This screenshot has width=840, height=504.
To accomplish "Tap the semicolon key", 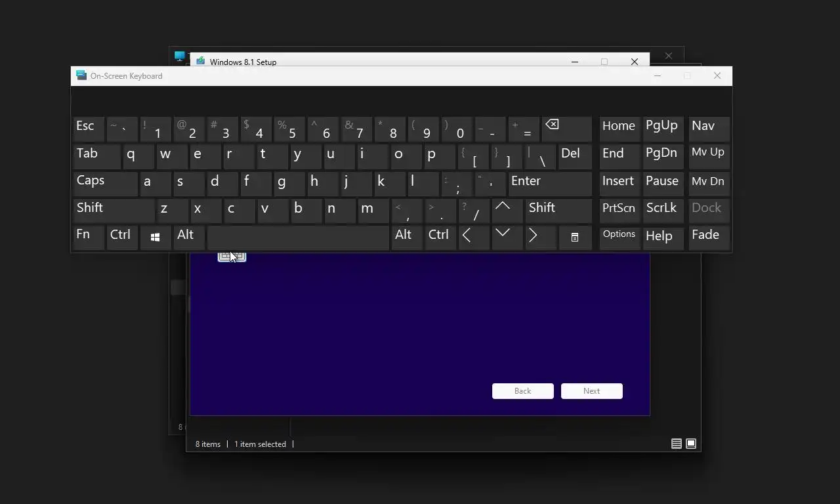I will click(456, 183).
